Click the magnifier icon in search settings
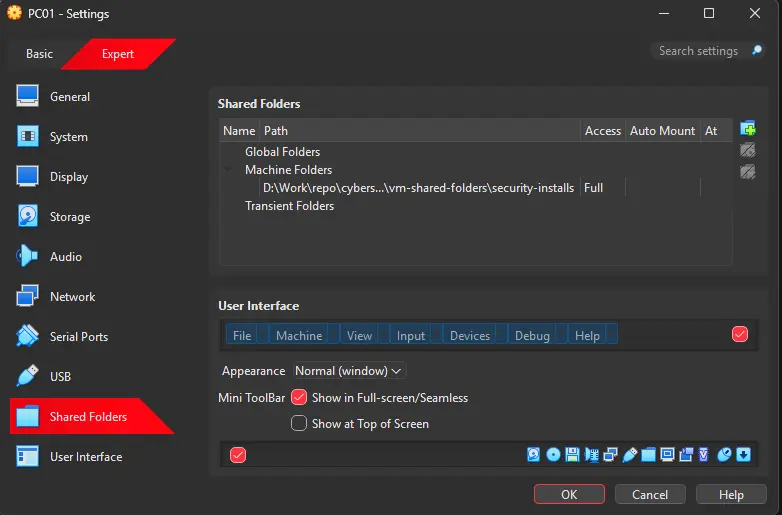The height and width of the screenshot is (515, 782). tap(757, 50)
